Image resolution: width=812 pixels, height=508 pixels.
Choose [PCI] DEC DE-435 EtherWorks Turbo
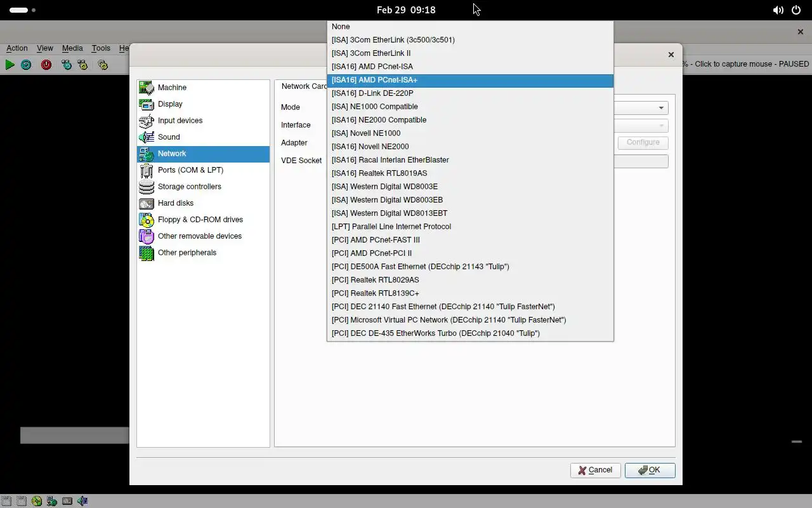pos(470,333)
